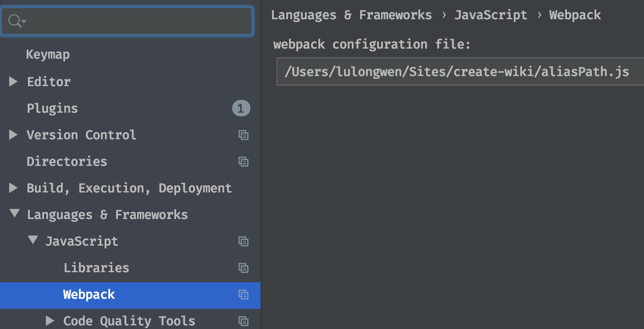Click the webpack configuration file path field

(459, 72)
